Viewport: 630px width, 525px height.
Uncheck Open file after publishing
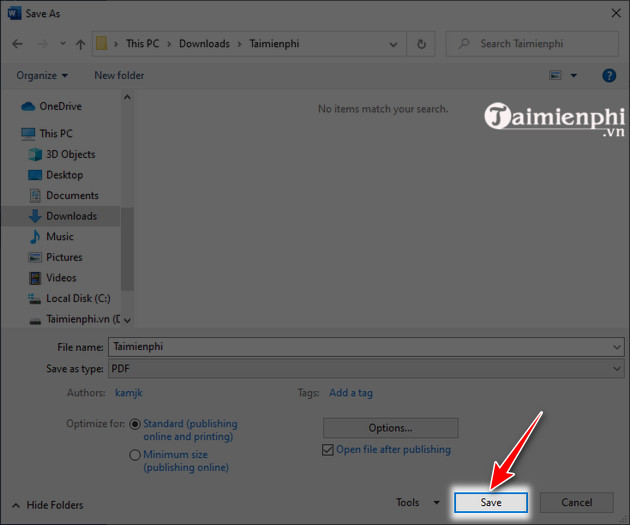tap(328, 450)
